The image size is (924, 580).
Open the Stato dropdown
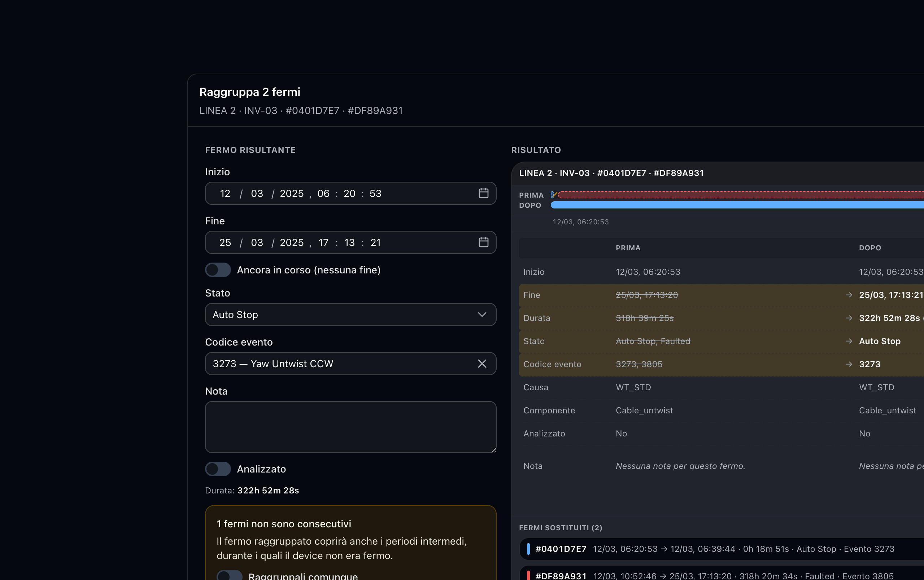[350, 315]
